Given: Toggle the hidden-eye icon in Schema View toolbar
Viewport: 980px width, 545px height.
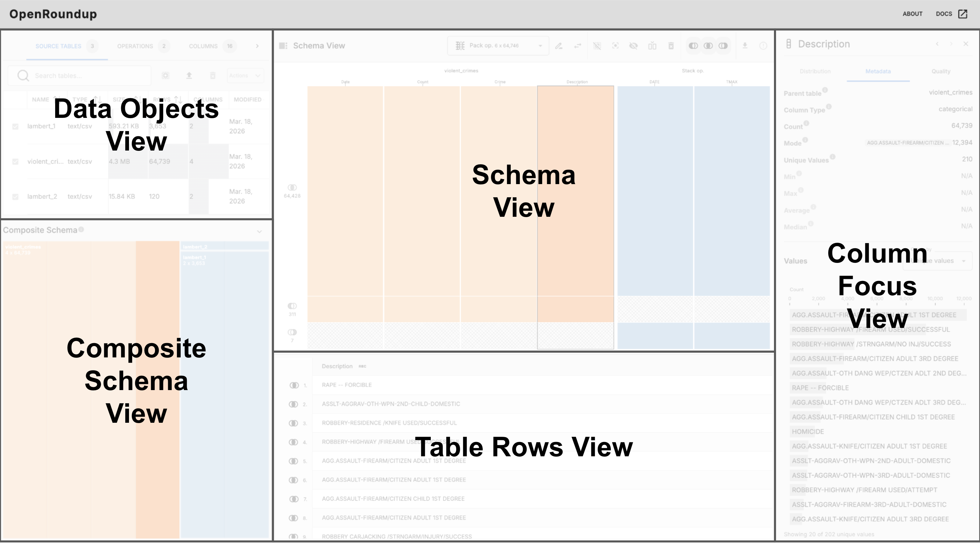Looking at the screenshot, I should pos(633,46).
